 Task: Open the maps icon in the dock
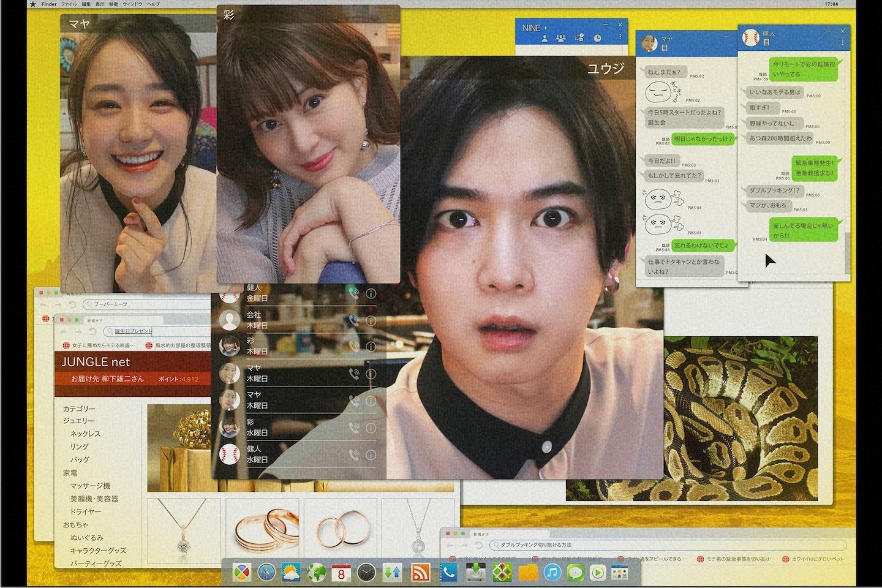point(501,573)
